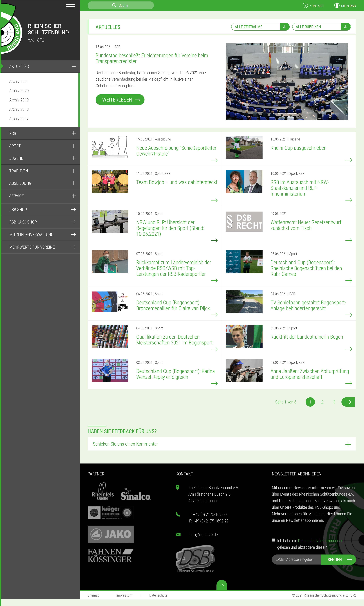
Task: Expand the Tradition menu section
Action: coord(74,171)
